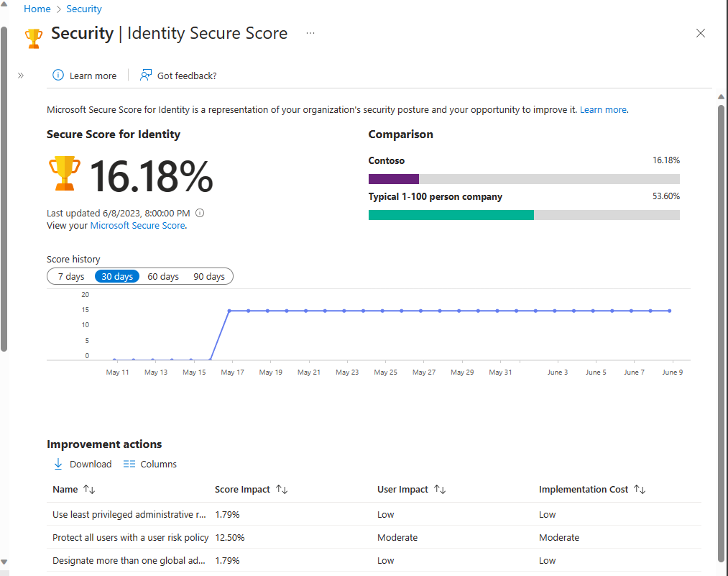The width and height of the screenshot is (728, 576).
Task: Select the 60 days score history option
Action: click(163, 276)
